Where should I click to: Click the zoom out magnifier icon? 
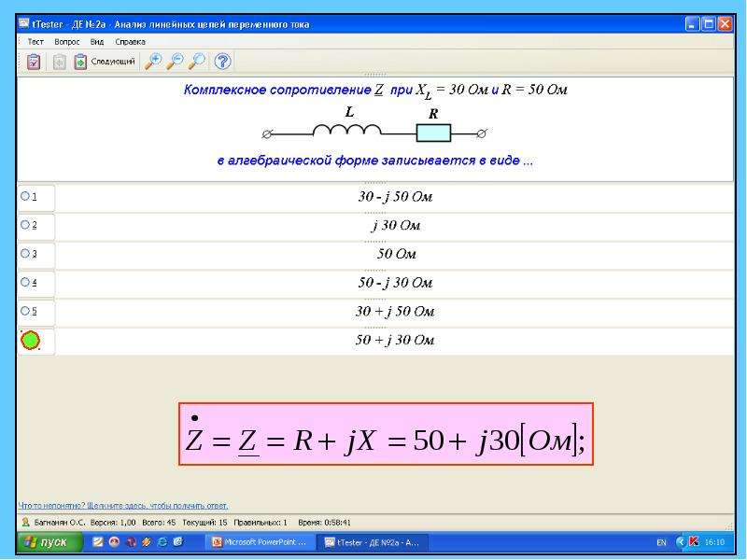tap(175, 62)
